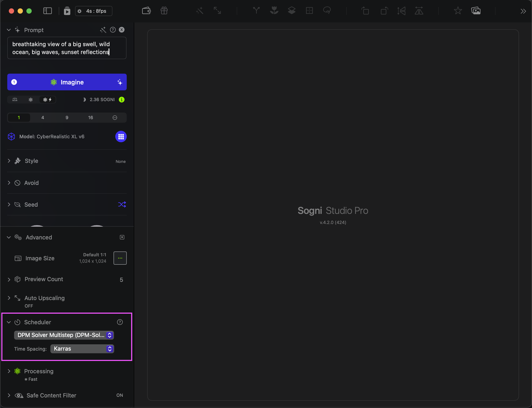Select batch count 9
Viewport: 532px width, 408px height.
pyautogui.click(x=67, y=118)
